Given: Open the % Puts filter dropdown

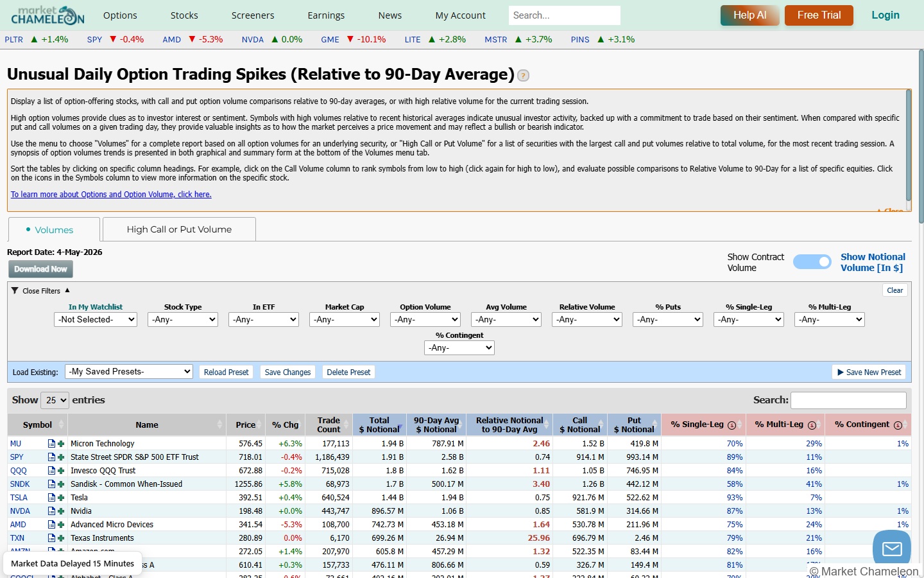Looking at the screenshot, I should click(x=668, y=319).
